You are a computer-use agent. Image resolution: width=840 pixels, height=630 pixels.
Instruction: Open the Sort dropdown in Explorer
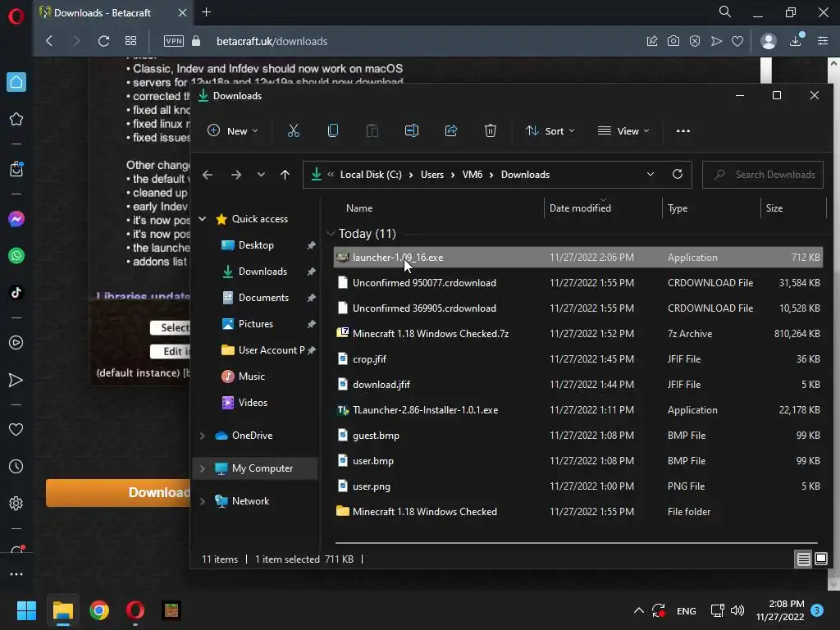pyautogui.click(x=550, y=130)
